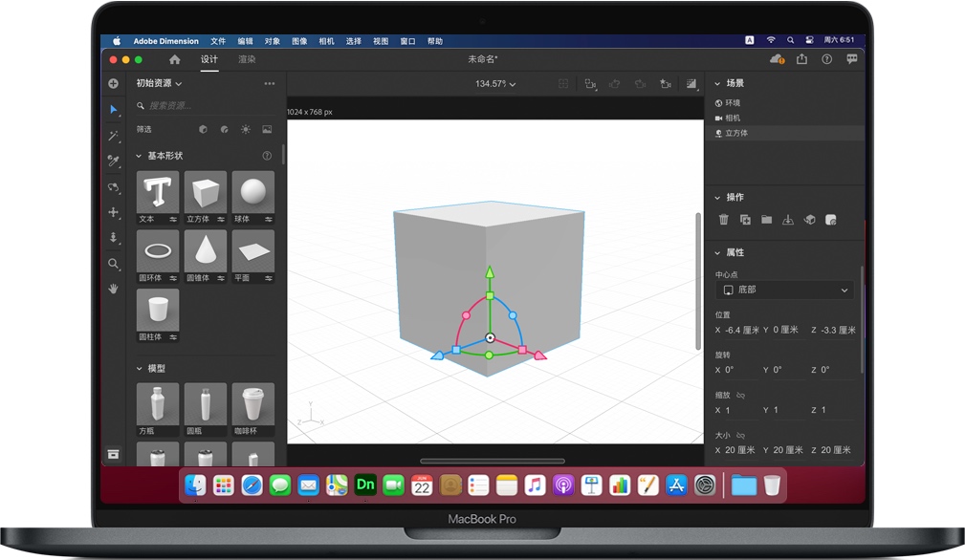Select the Hand pan tool
This screenshot has height=560, width=965.
[x=113, y=289]
